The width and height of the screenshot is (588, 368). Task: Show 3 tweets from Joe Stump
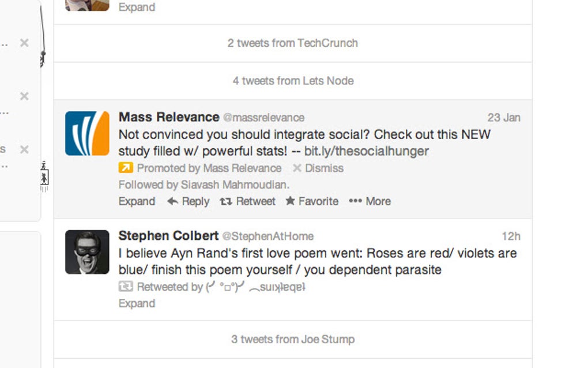coord(292,339)
